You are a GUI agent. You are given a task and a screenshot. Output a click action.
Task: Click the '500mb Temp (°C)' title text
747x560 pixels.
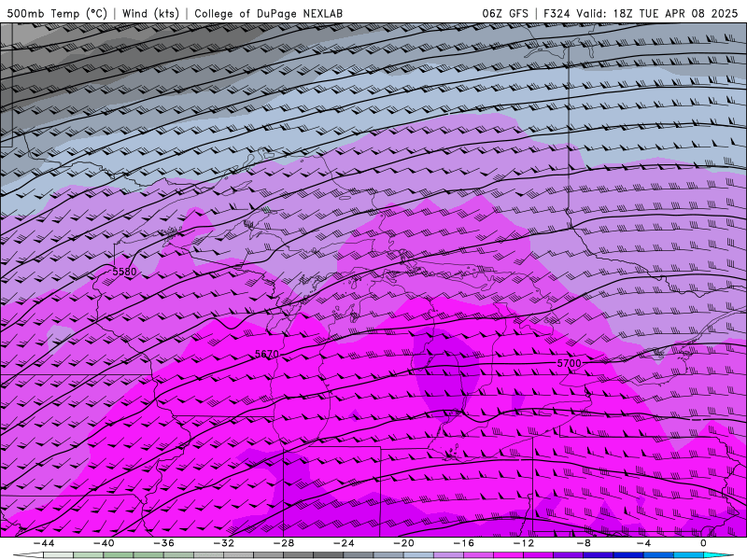57,13
